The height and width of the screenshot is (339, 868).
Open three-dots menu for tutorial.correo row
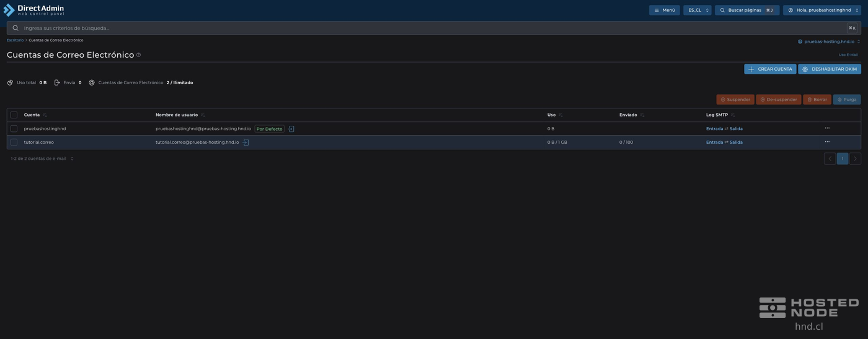(827, 142)
